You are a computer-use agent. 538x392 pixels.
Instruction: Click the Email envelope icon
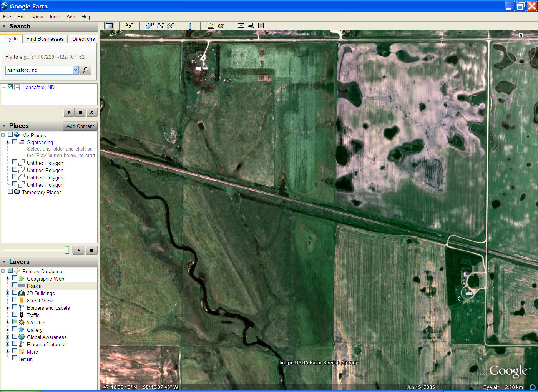click(x=241, y=26)
